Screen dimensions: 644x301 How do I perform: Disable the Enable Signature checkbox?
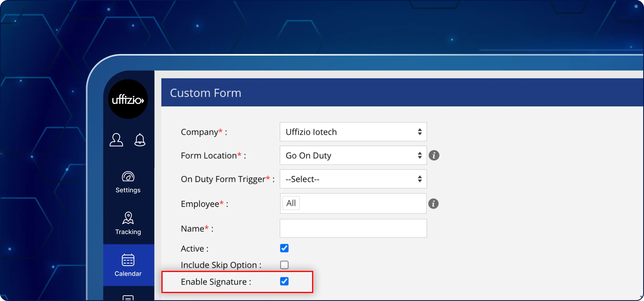[x=284, y=281]
